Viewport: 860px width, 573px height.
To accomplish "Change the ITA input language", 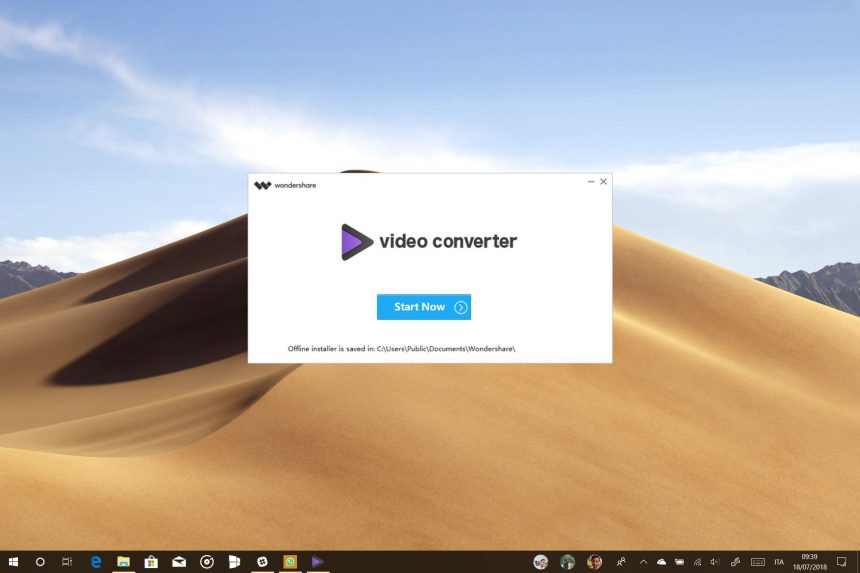I will 779,562.
